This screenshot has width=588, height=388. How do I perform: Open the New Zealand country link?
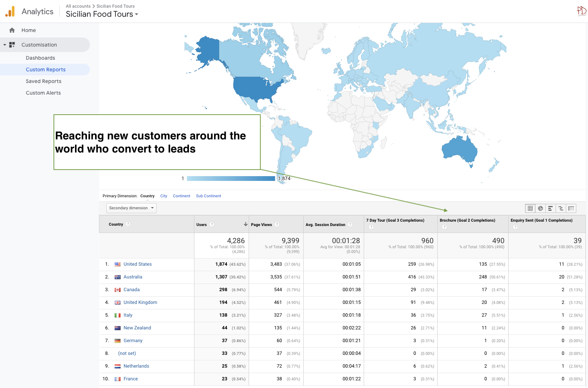click(x=137, y=328)
